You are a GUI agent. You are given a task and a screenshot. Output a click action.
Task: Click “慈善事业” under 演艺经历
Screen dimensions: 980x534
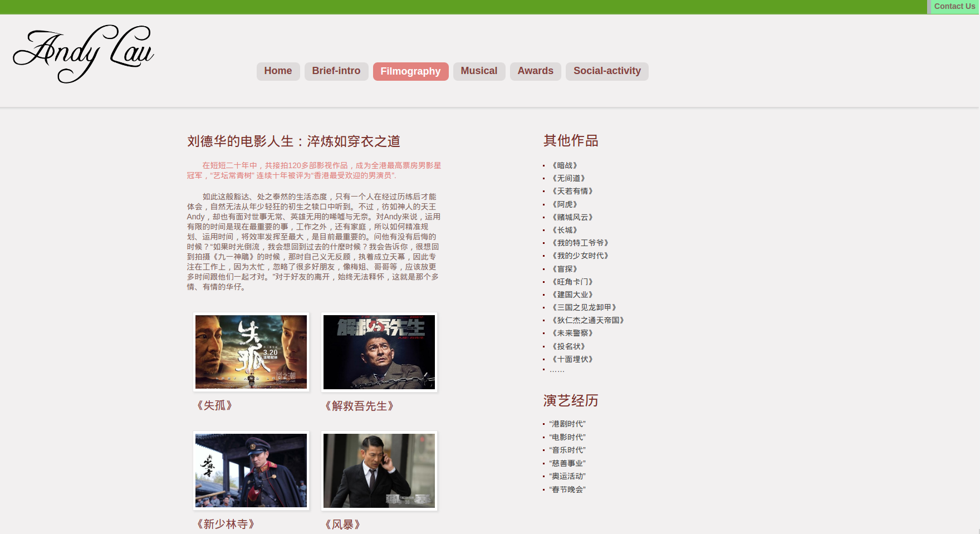pyautogui.click(x=567, y=463)
